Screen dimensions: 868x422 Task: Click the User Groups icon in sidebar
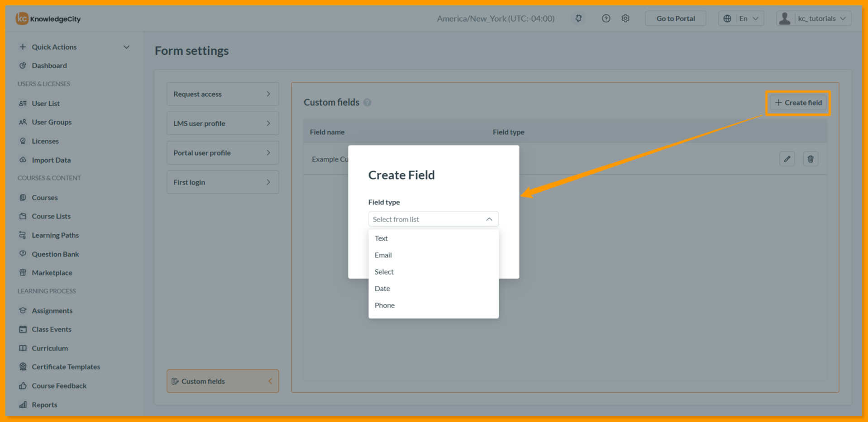tap(23, 122)
